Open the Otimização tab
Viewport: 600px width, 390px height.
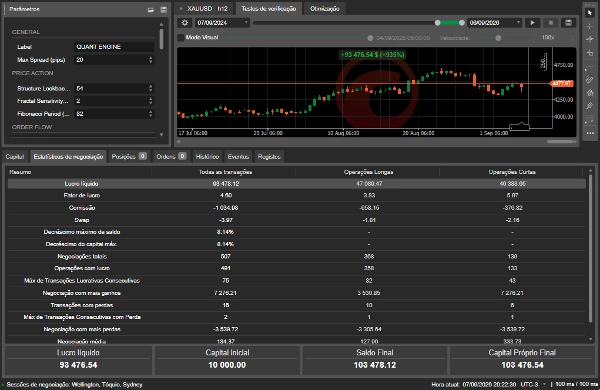[x=324, y=8]
